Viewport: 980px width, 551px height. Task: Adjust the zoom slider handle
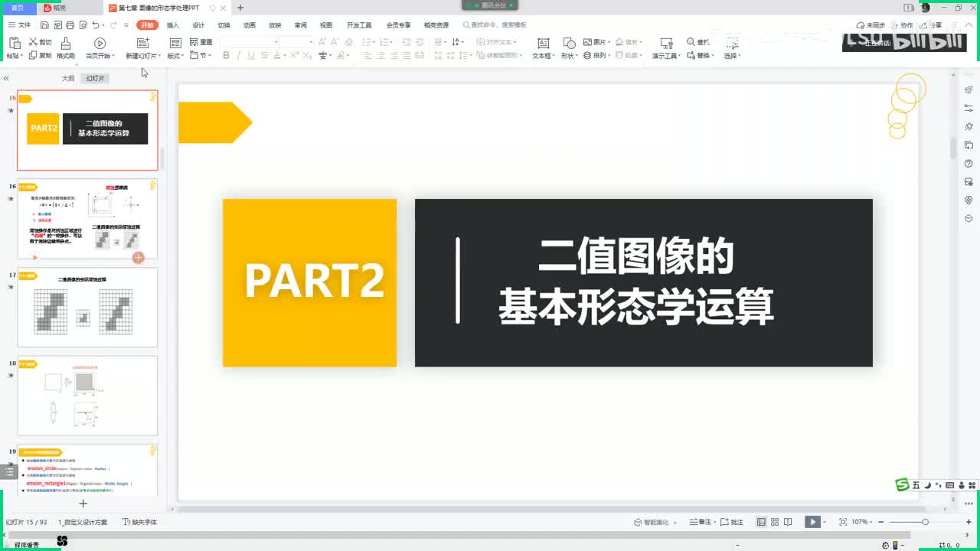(925, 522)
